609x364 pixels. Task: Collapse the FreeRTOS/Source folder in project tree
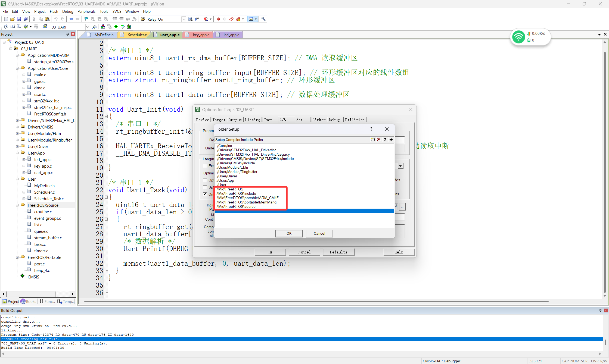point(17,205)
